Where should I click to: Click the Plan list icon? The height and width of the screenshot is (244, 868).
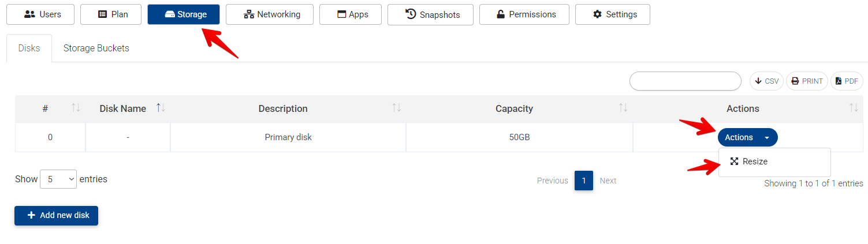click(x=102, y=14)
